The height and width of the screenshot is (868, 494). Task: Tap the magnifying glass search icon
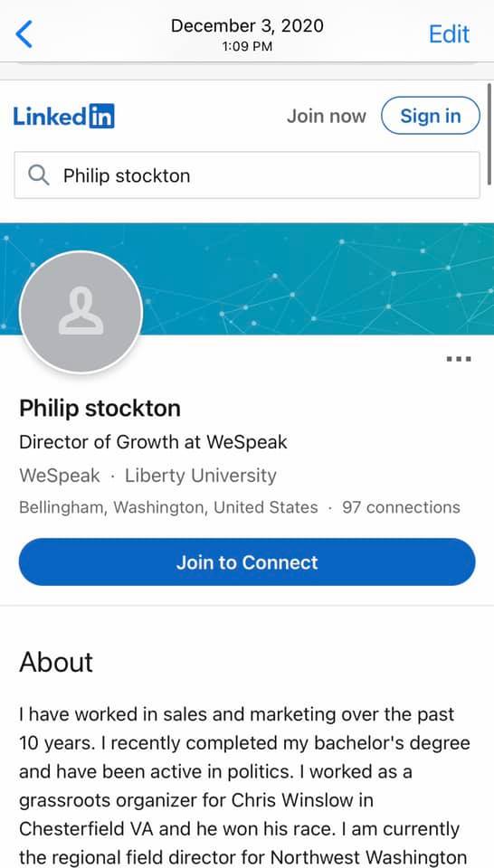39,175
